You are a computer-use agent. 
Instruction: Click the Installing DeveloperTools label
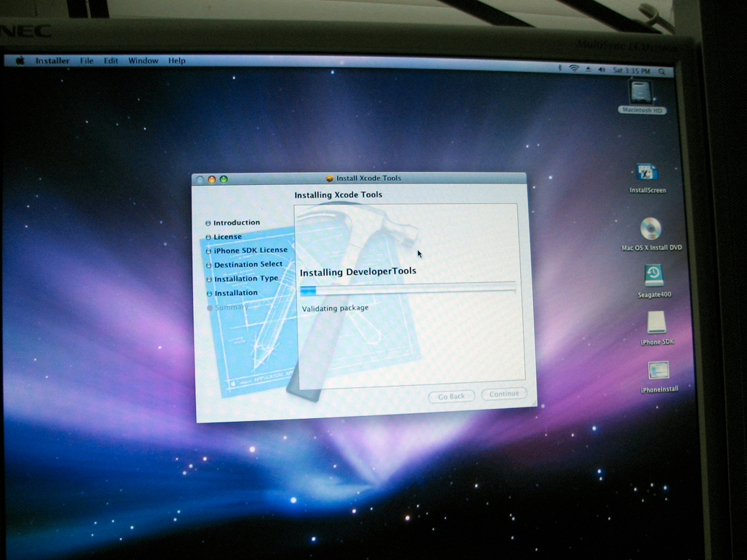(x=358, y=272)
